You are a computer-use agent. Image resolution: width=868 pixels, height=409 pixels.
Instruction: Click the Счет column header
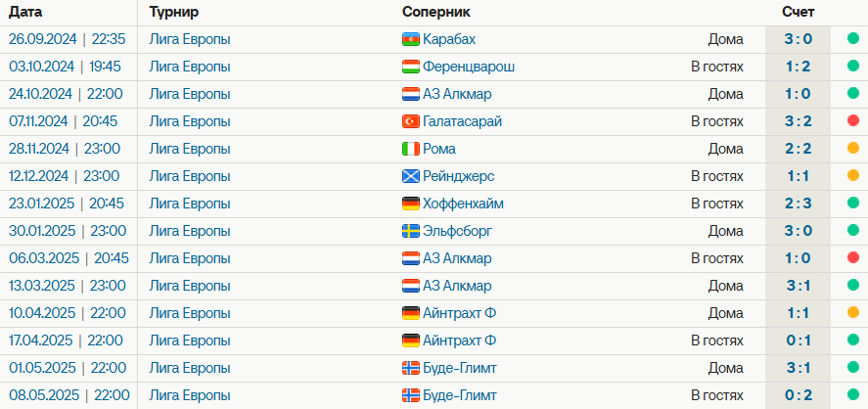tap(798, 12)
